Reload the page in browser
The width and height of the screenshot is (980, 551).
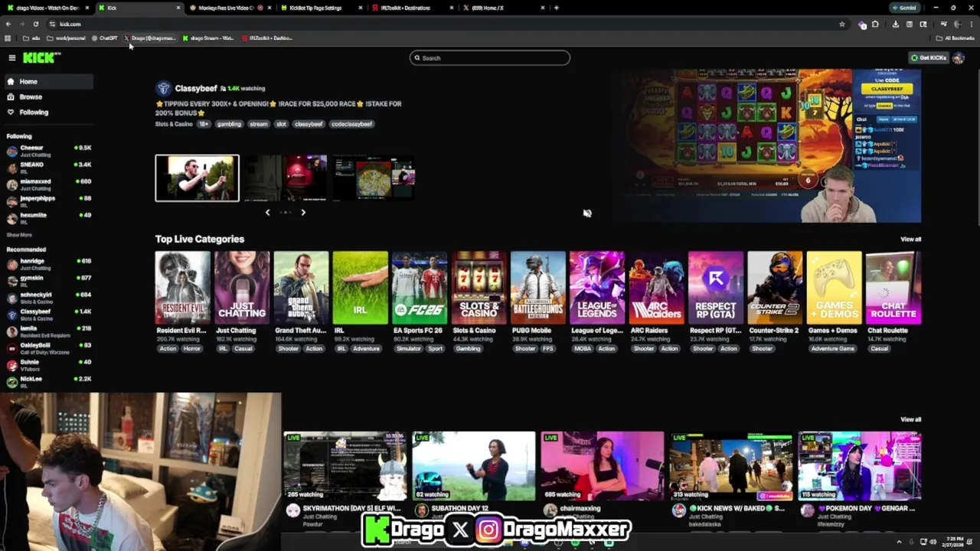[x=35, y=24]
